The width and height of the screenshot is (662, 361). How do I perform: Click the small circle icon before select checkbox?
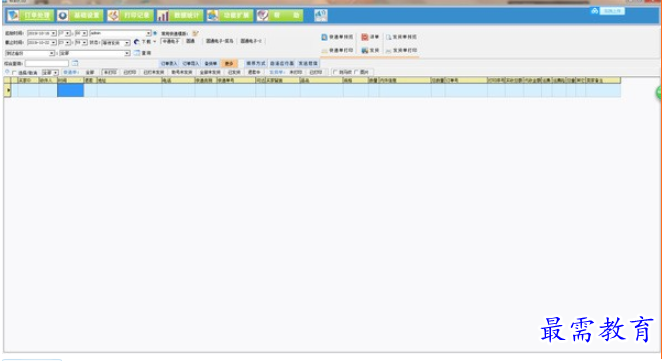point(7,72)
